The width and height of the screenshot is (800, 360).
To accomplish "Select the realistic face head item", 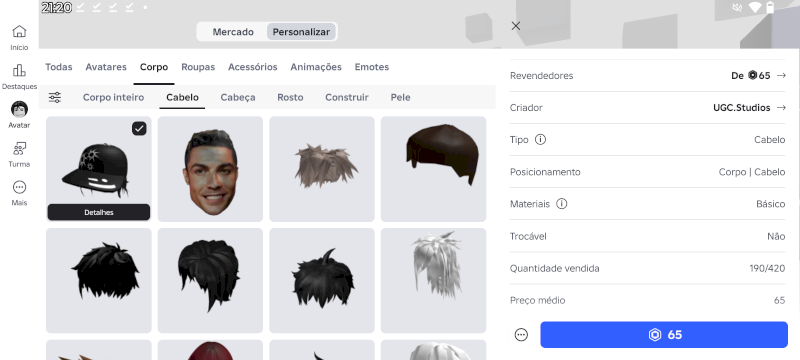I will click(210, 169).
